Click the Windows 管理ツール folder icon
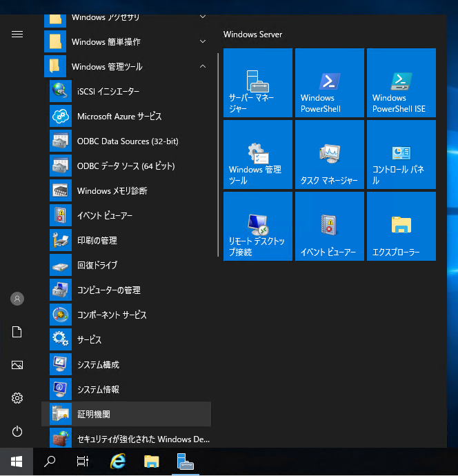458x476 pixels. tap(55, 66)
